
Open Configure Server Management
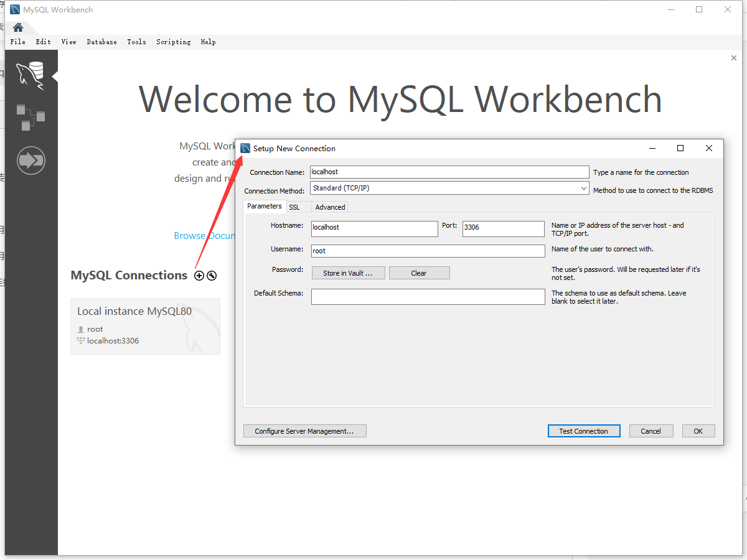tap(304, 431)
